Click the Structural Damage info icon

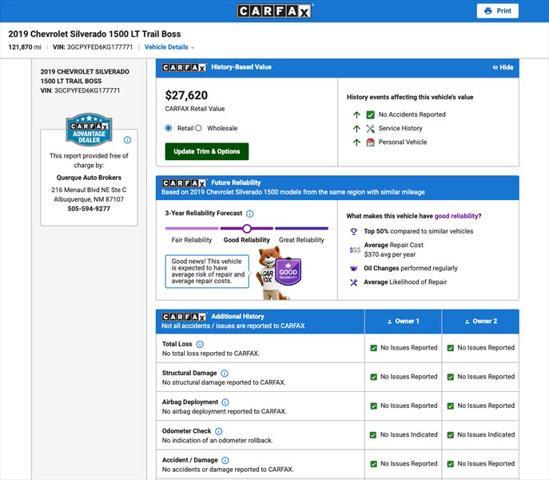point(224,373)
